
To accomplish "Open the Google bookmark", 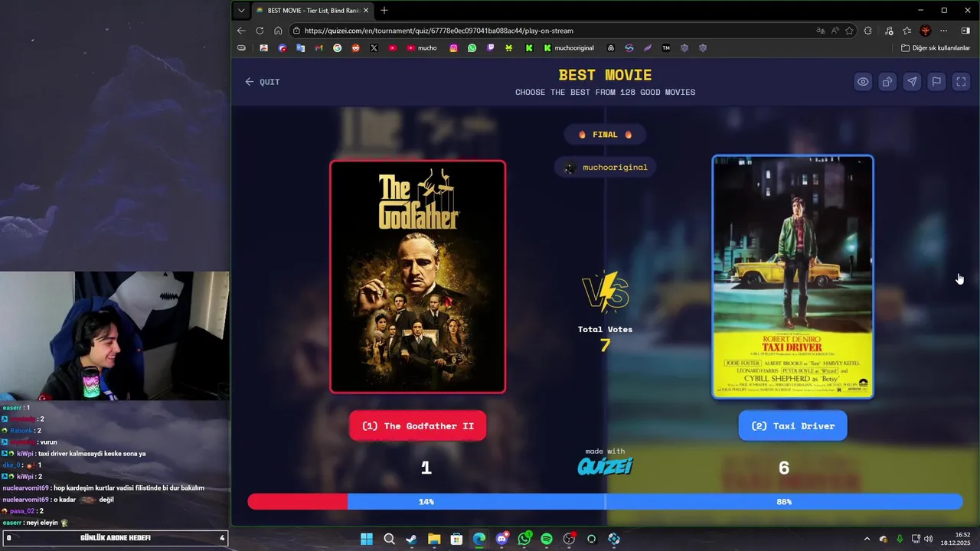I will point(338,47).
